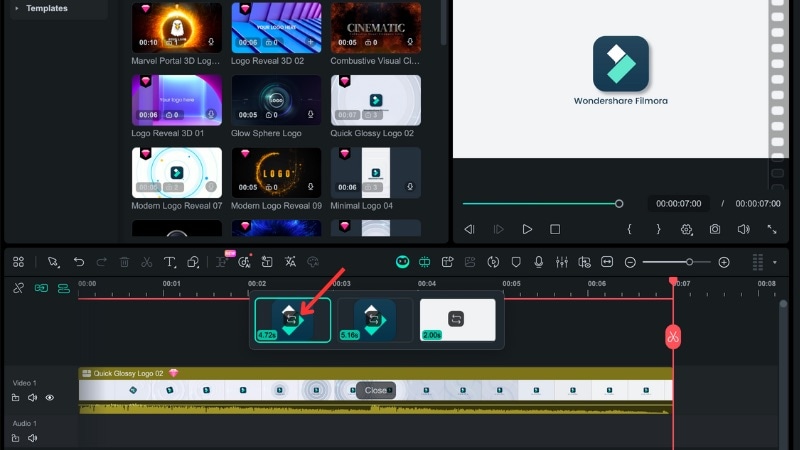The image size is (800, 450).
Task: Download Minimal Logo 04 template
Action: [x=410, y=187]
